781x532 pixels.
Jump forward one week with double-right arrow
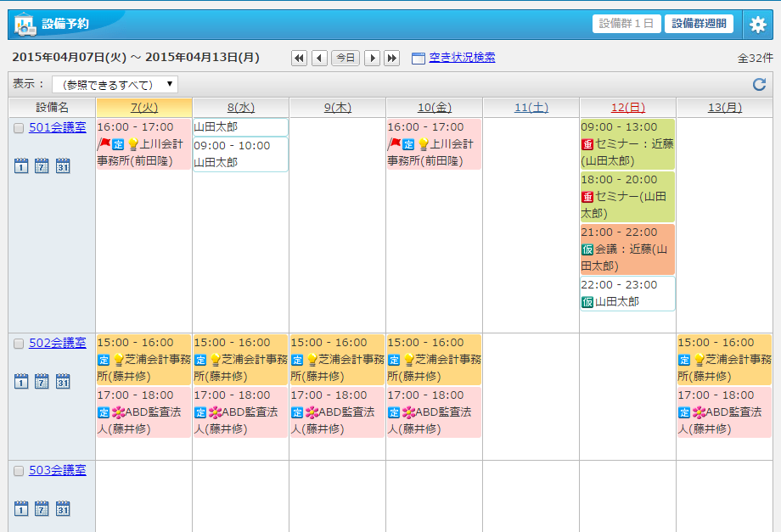coord(391,58)
